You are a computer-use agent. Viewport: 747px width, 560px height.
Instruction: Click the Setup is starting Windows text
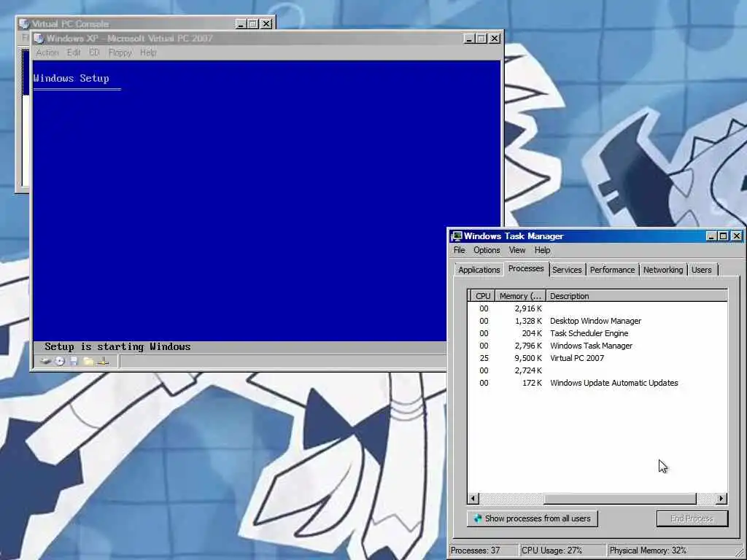117,346
